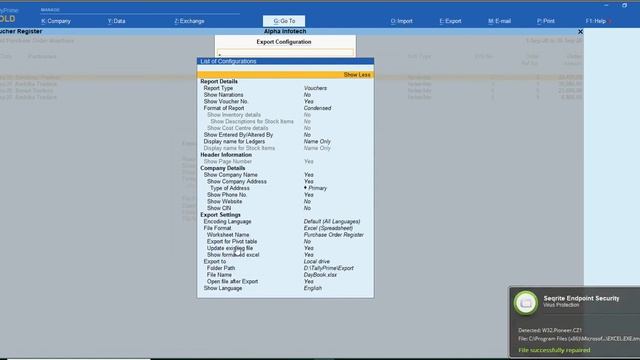This screenshot has height=360, width=640.
Task: Select Display name for Stock Items row
Action: coord(285,148)
